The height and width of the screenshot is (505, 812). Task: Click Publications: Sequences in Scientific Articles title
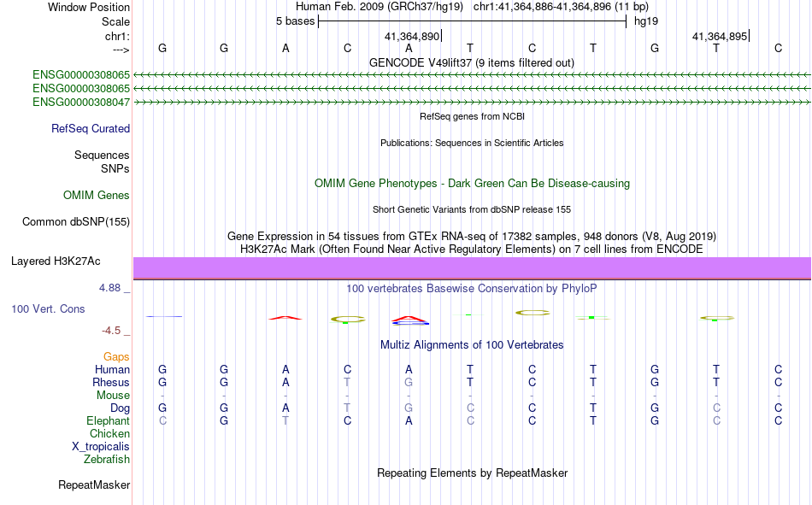click(x=472, y=143)
